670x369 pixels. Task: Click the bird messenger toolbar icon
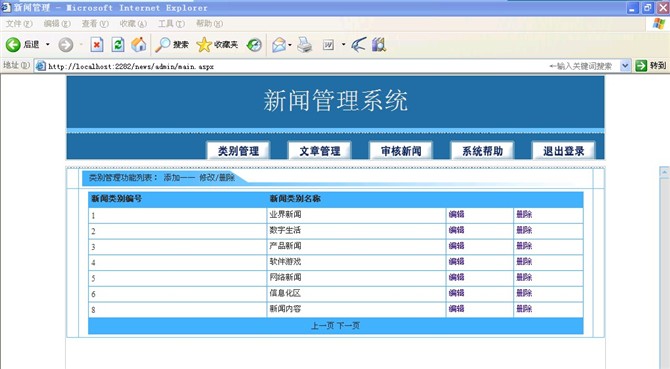359,44
